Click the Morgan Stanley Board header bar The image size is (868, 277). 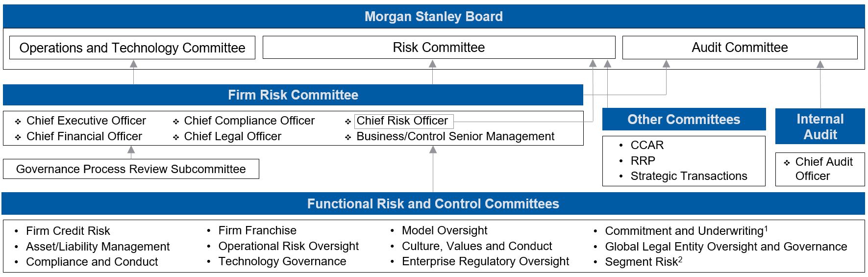[433, 17]
